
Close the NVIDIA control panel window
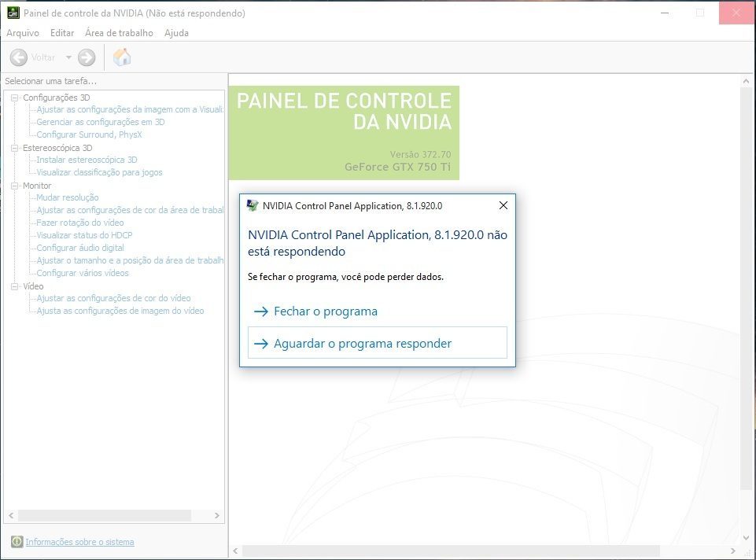click(736, 13)
